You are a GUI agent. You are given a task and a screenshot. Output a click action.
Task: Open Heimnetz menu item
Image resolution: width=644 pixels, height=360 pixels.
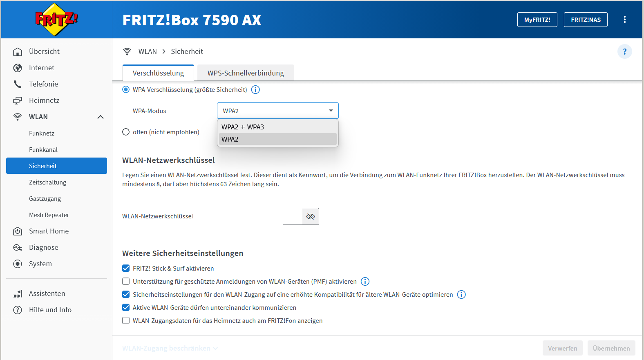tap(56, 100)
